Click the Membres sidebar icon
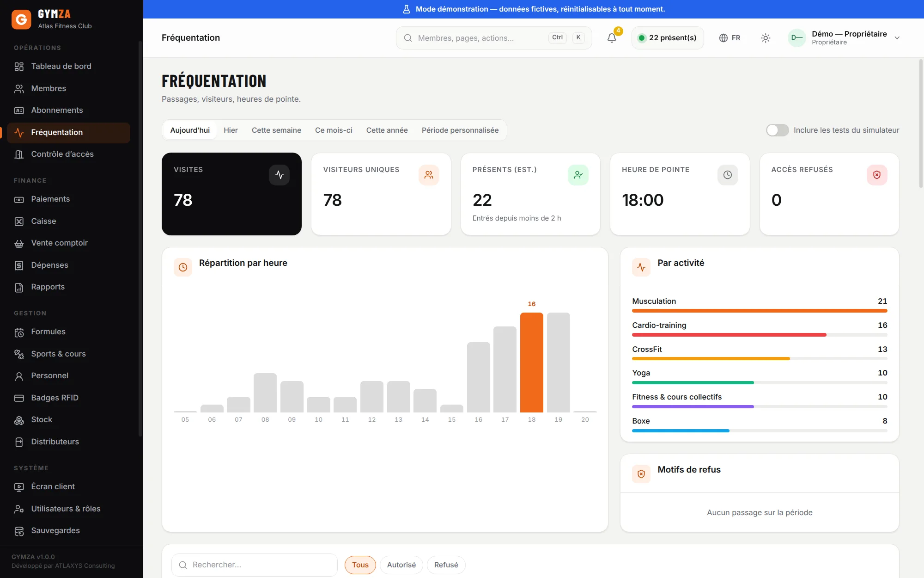This screenshot has height=578, width=924. coord(19,89)
